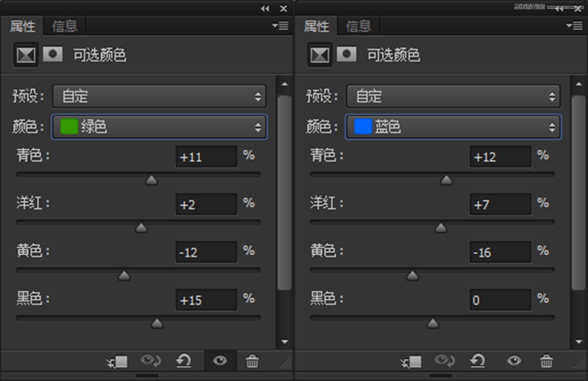The width and height of the screenshot is (588, 381).
Task: Click left panel scrollbar up arrow
Action: pyautogui.click(x=285, y=84)
